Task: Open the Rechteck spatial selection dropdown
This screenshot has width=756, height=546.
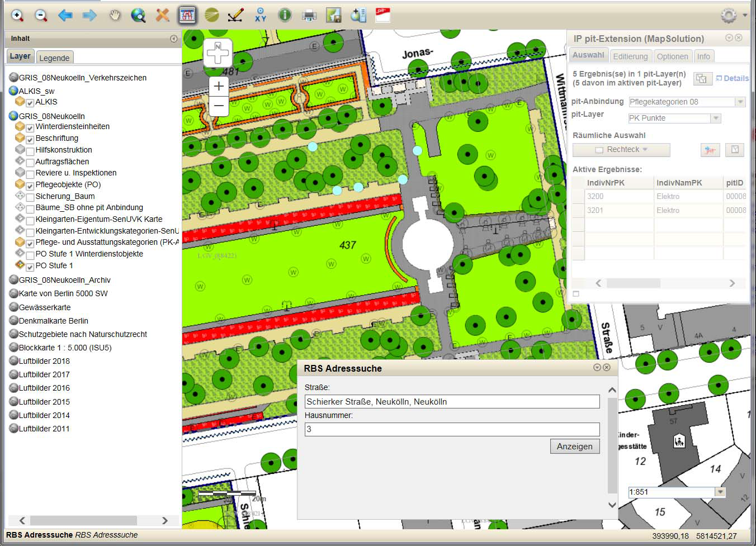Action: (x=621, y=150)
